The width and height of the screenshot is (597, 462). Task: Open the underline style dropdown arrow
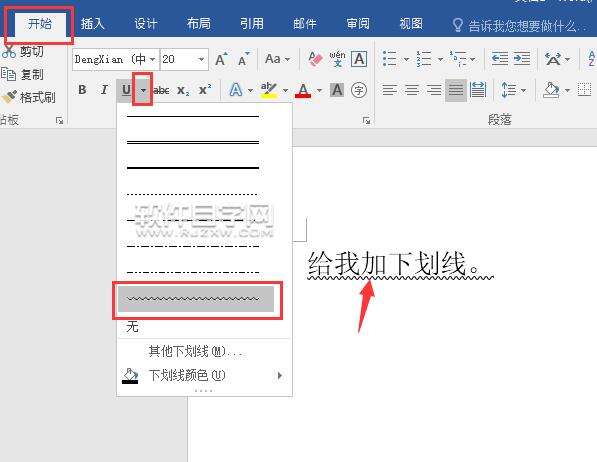(143, 90)
